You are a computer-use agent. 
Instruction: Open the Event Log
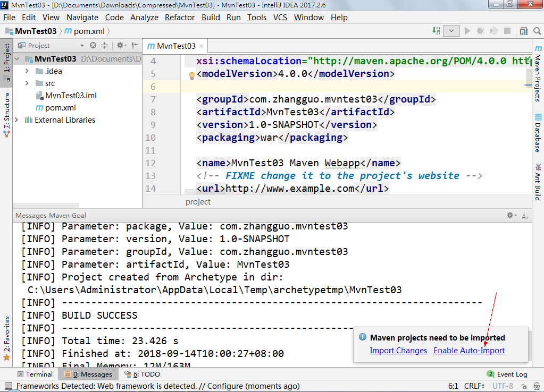tap(507, 374)
